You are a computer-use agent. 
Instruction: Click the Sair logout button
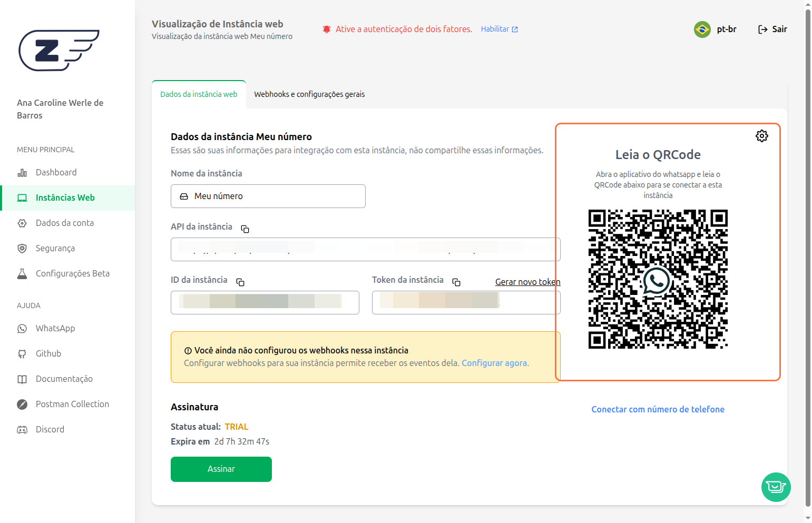click(x=772, y=29)
